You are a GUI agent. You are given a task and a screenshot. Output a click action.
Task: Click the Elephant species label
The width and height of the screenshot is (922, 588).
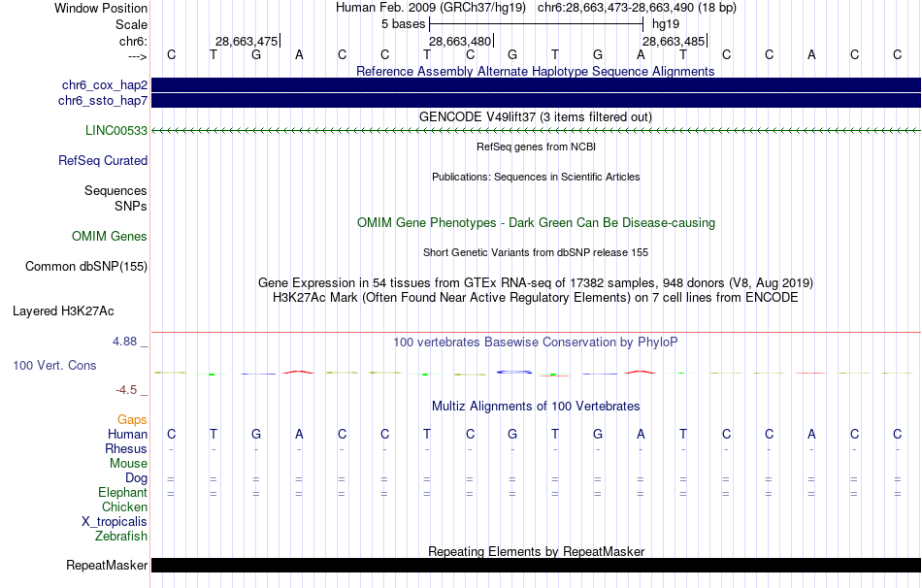pos(122,493)
